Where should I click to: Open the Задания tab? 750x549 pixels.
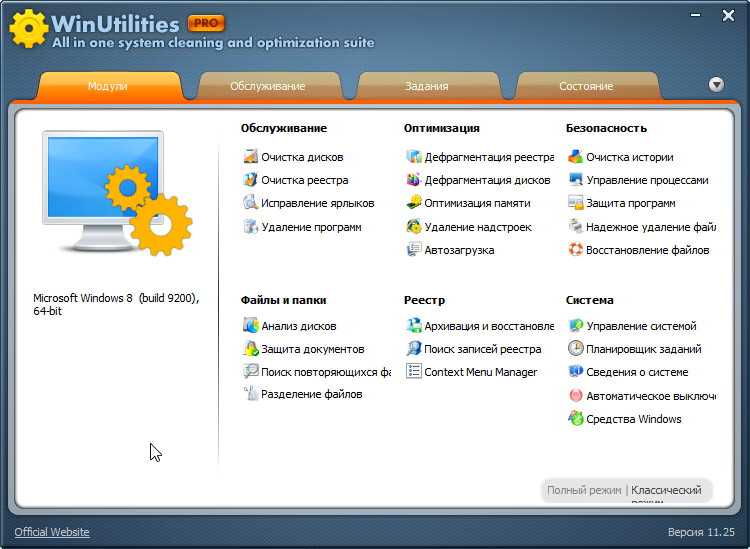(426, 86)
